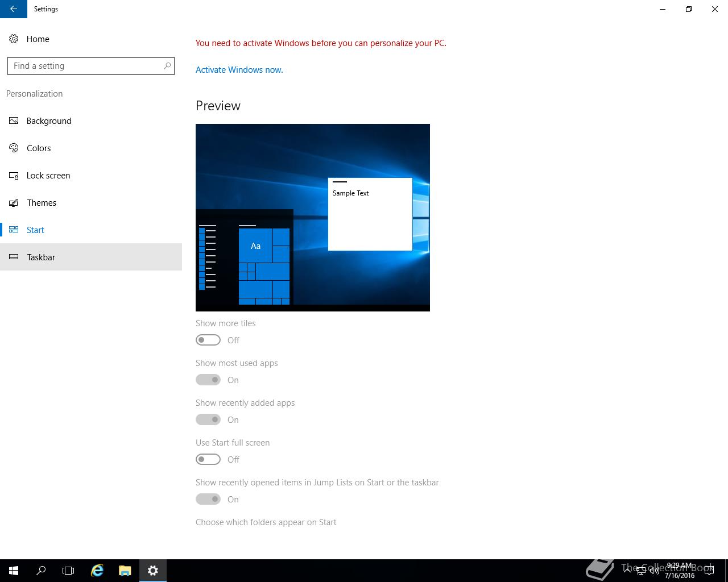Show hidden tray icons chevron

(627, 571)
